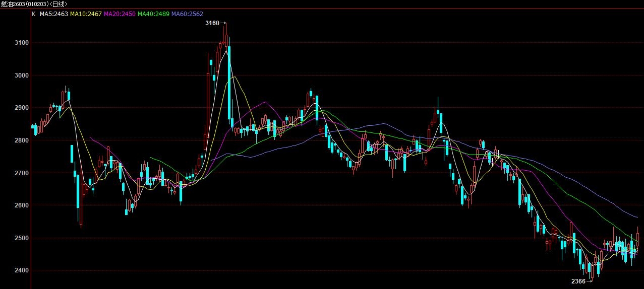Click the 2900 price axis label
644x289 pixels.
click(x=22, y=108)
